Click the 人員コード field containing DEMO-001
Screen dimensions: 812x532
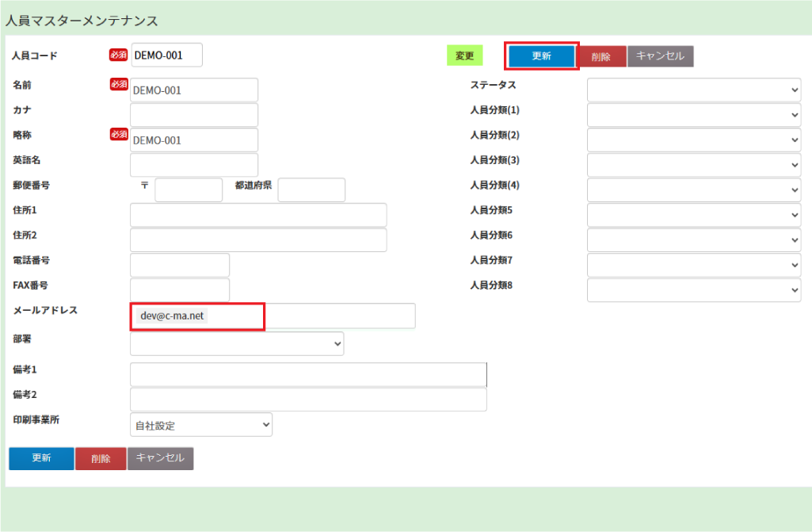(x=166, y=55)
